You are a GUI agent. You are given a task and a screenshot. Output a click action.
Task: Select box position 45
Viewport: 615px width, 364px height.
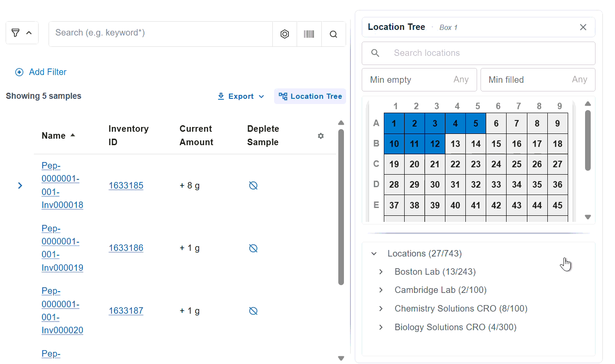point(558,205)
